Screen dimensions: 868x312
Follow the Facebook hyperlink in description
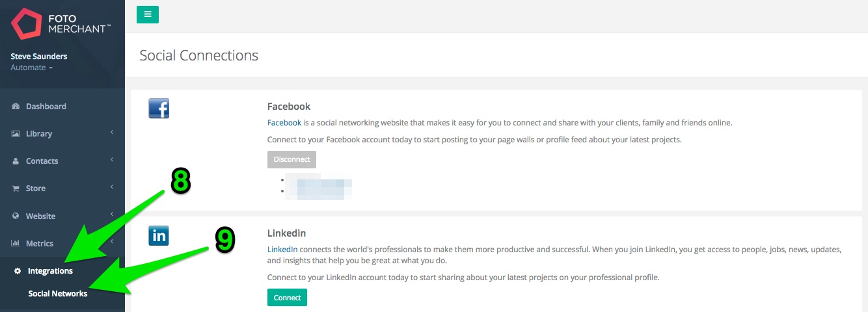click(x=284, y=122)
